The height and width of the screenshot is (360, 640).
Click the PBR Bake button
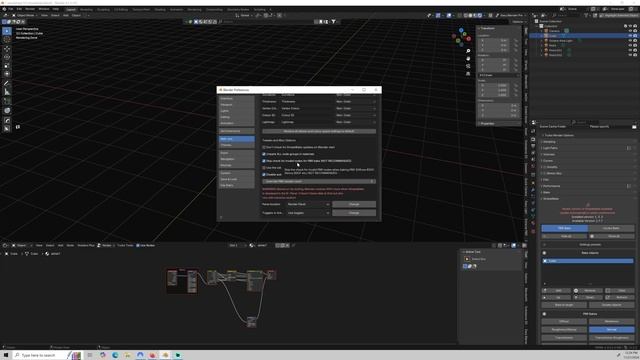tap(564, 228)
